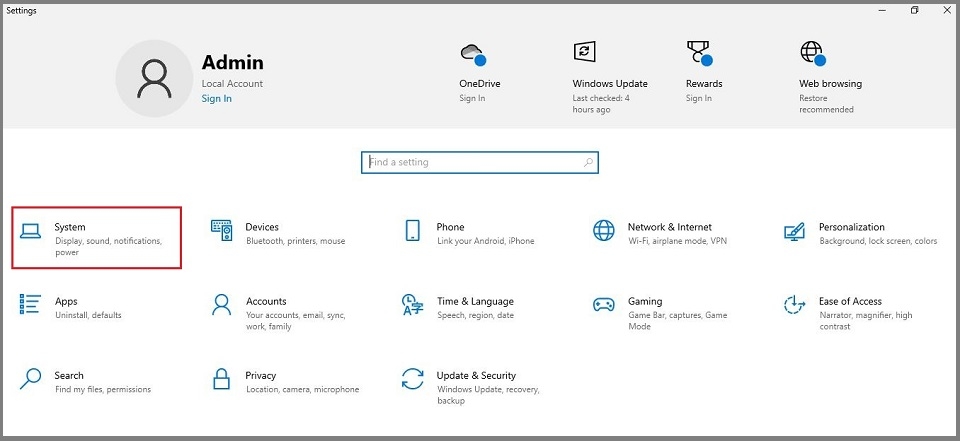Open the System laptop icon
This screenshot has height=441, width=960.
[x=30, y=231]
